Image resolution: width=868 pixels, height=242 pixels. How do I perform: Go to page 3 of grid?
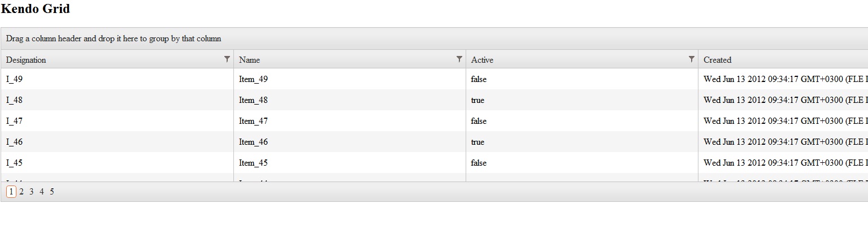tap(32, 192)
